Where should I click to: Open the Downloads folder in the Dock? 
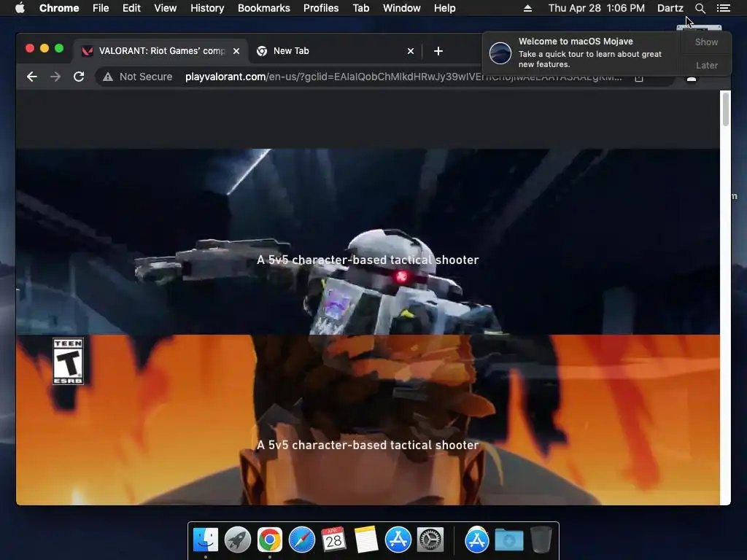pos(508,540)
